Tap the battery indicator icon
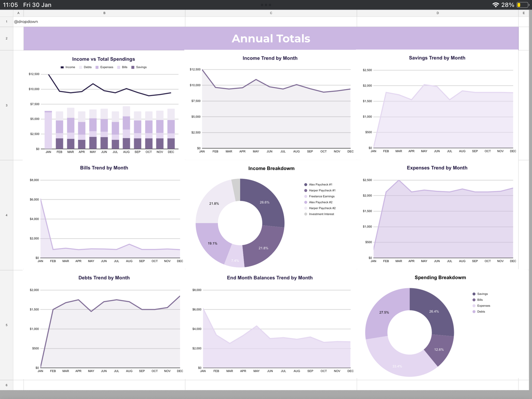 point(523,5)
